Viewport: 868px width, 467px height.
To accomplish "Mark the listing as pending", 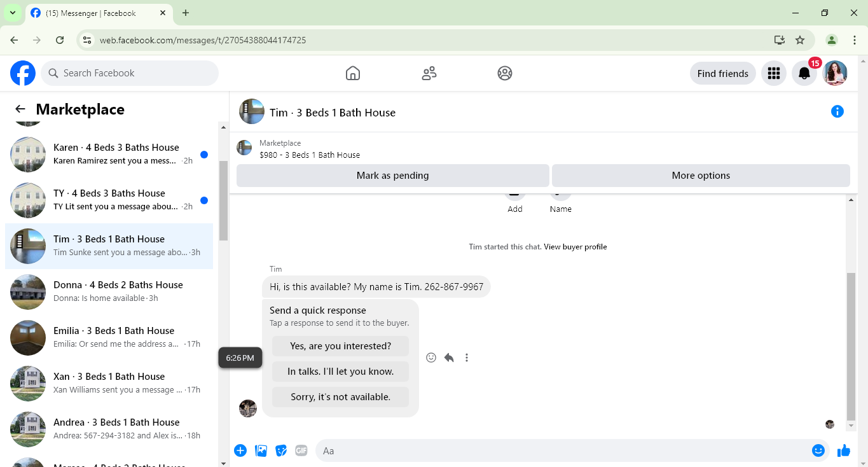I will [x=393, y=176].
